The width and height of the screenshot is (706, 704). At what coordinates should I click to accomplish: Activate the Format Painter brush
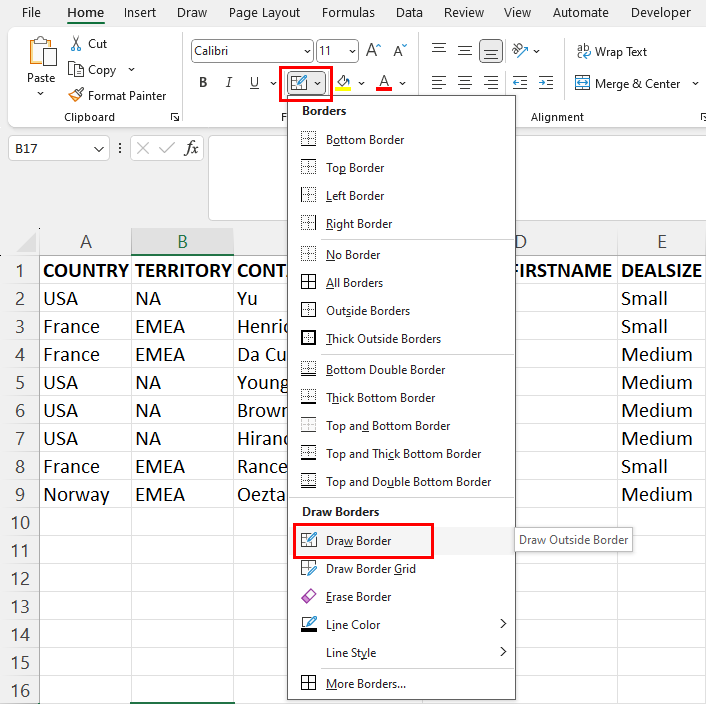pos(76,95)
